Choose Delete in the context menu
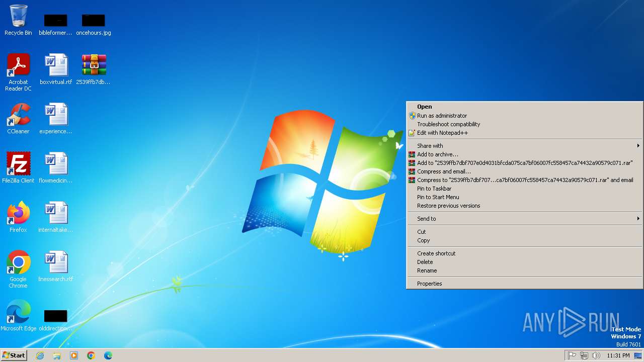Viewport: 644px width, 362px height. coord(524,262)
